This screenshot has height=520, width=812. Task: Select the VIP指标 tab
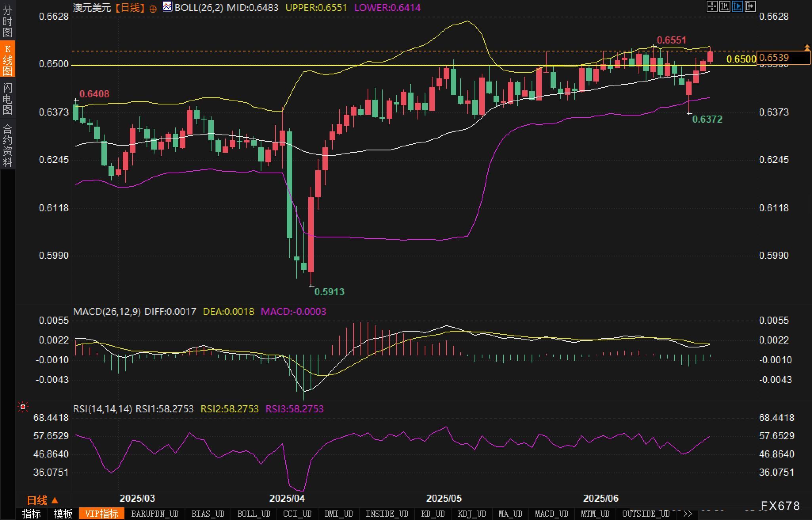(x=102, y=514)
